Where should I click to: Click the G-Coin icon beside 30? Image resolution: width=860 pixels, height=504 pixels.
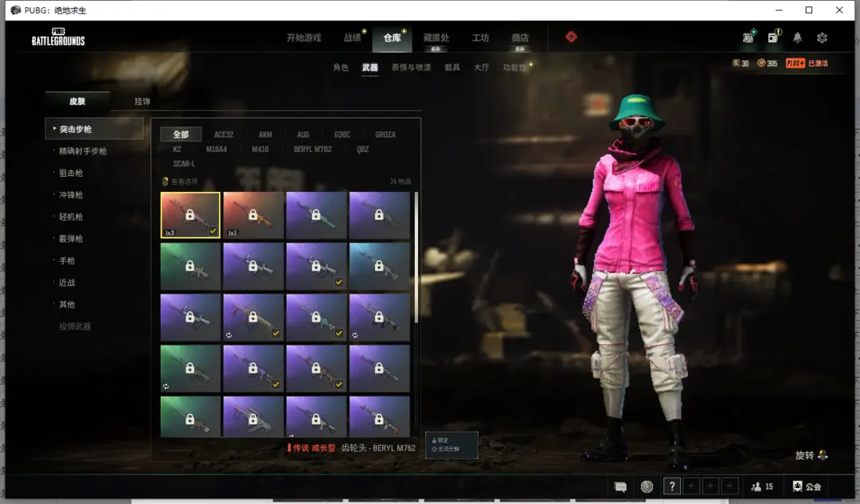pos(736,63)
